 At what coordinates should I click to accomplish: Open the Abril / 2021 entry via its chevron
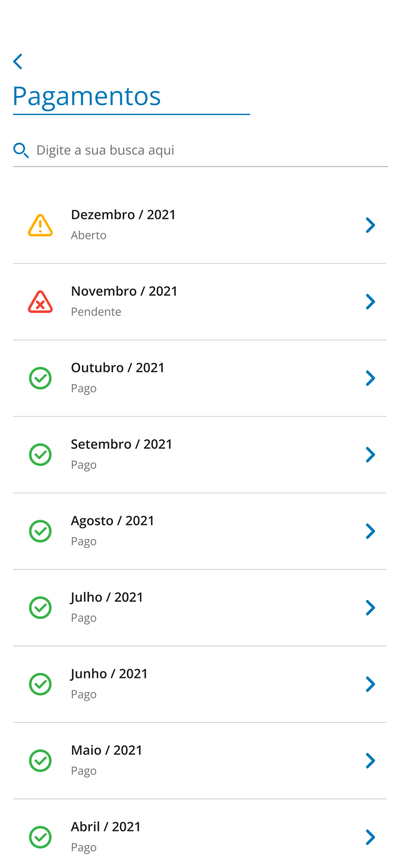coord(370,837)
